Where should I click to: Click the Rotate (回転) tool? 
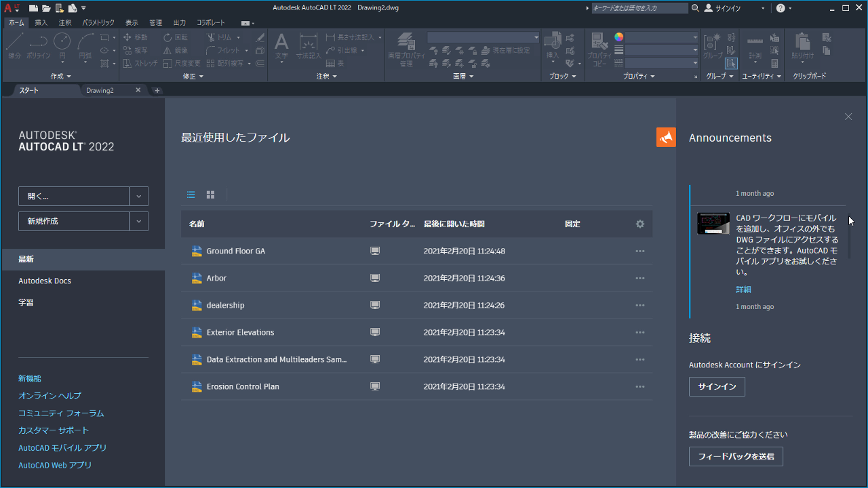tap(176, 37)
